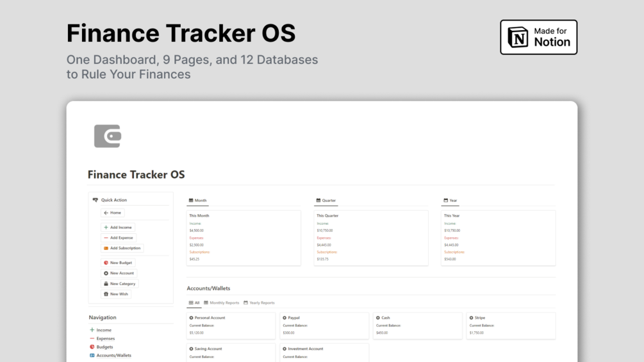
Task: Open the Expenses navigation link
Action: point(105,338)
